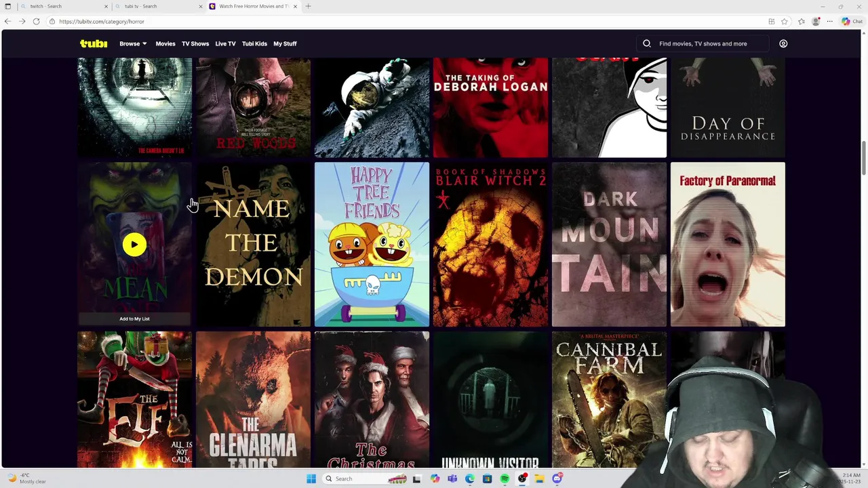This screenshot has width=868, height=488.
Task: Click 'Add to My List' under The Mean One
Action: [x=134, y=319]
